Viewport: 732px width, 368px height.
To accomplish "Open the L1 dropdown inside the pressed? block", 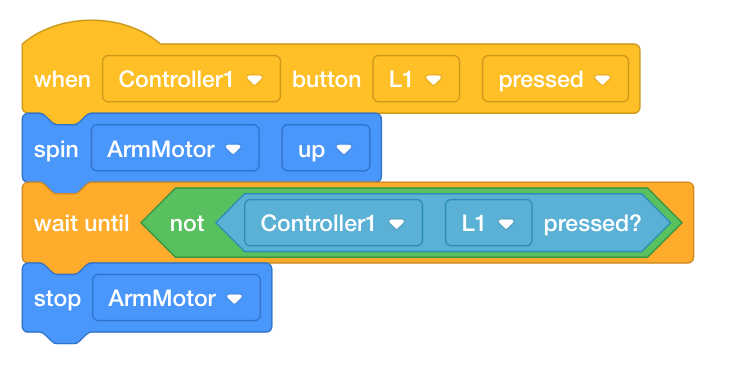I will 488,223.
